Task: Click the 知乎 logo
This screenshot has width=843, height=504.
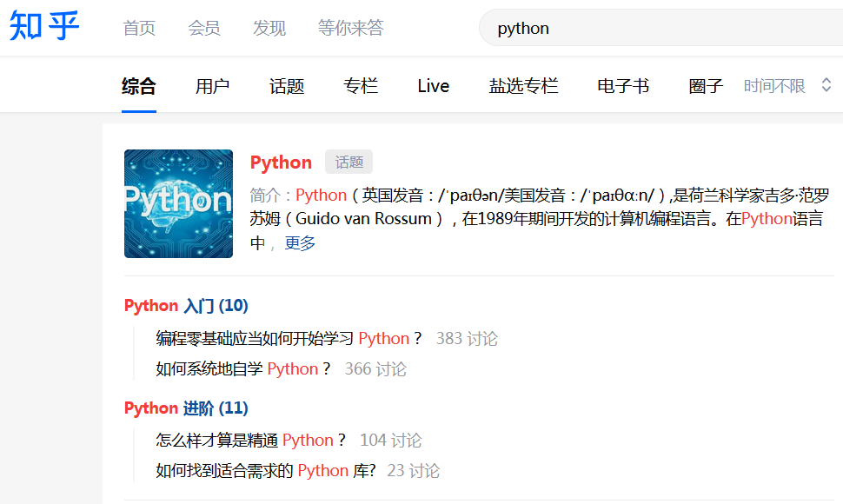Action: click(x=44, y=26)
